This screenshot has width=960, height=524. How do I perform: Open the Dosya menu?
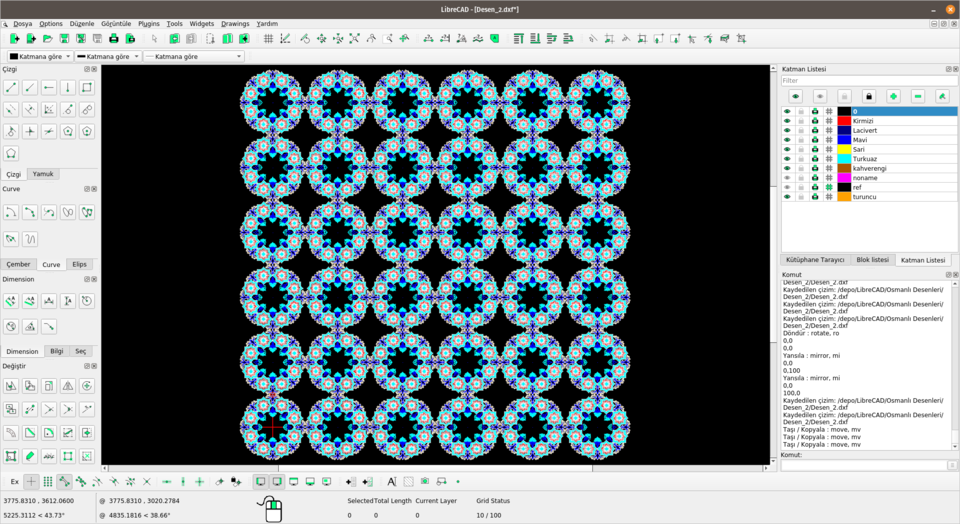click(x=23, y=24)
